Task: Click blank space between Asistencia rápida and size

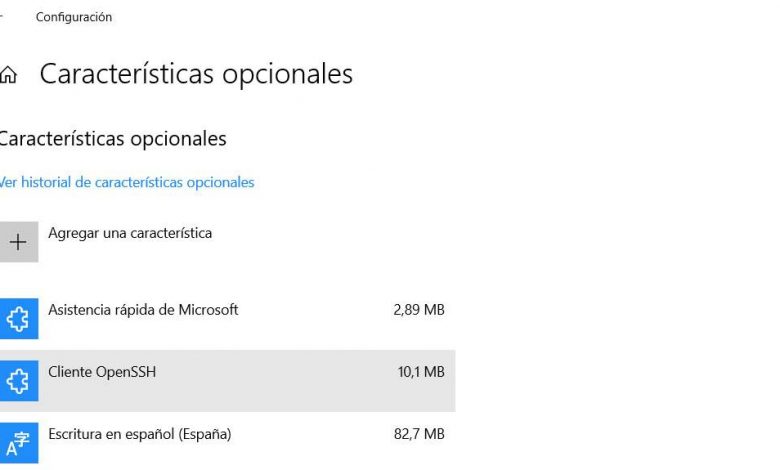Action: tap(315, 310)
